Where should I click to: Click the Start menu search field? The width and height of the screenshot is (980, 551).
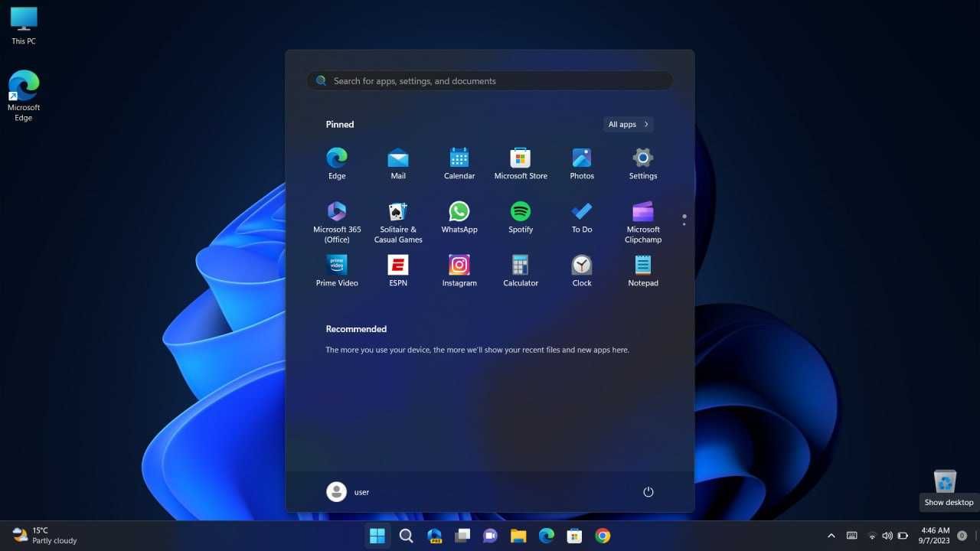(x=490, y=81)
